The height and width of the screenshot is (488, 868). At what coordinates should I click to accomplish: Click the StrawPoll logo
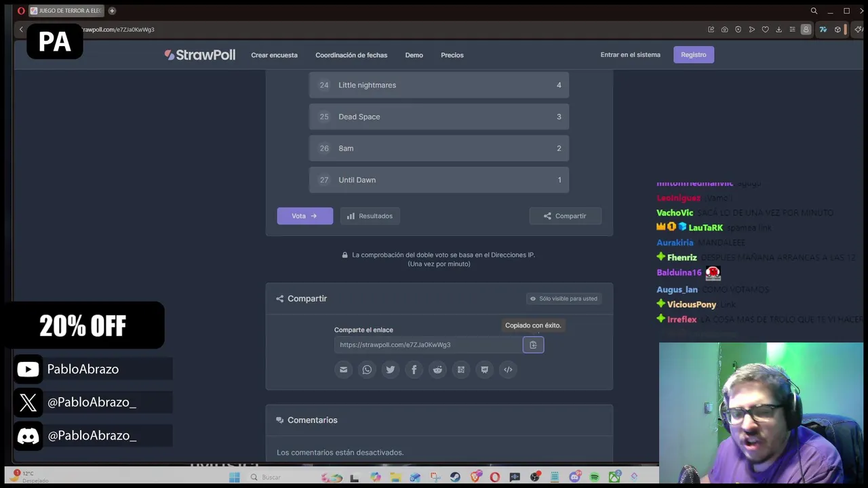point(200,55)
